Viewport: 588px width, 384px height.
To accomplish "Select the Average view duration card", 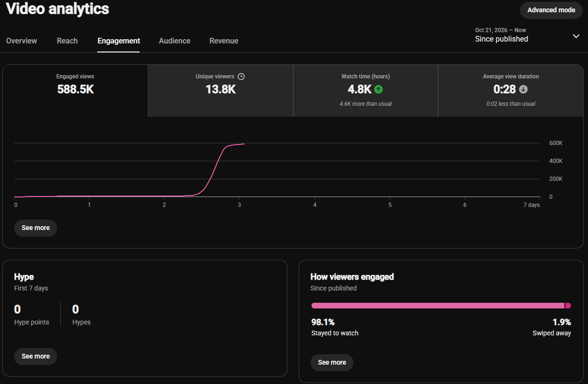I will click(x=511, y=91).
